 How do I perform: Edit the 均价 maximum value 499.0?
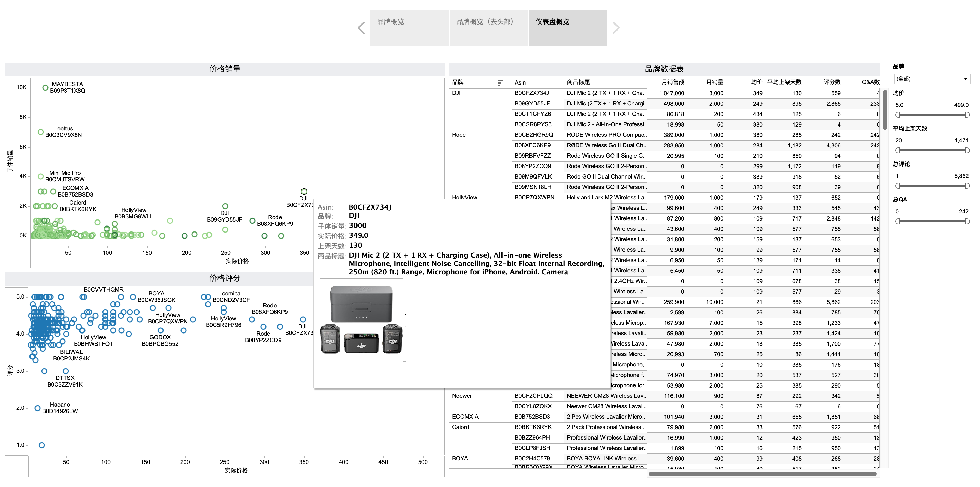click(x=961, y=105)
